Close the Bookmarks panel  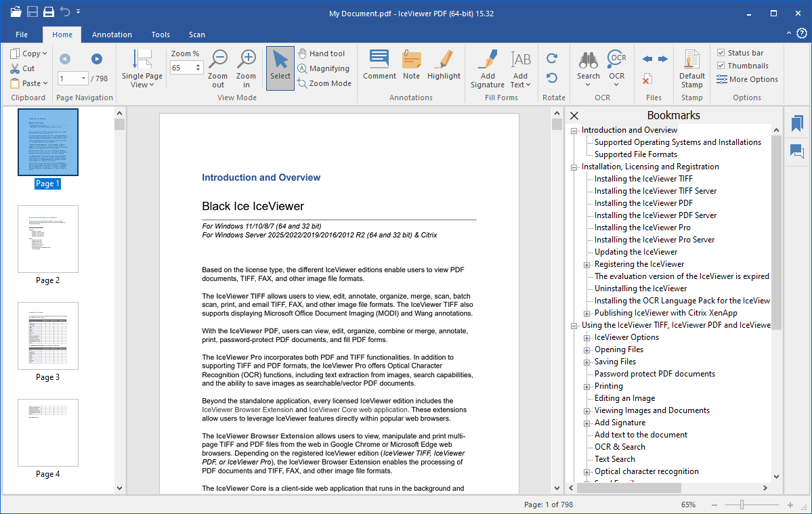pyautogui.click(x=574, y=116)
